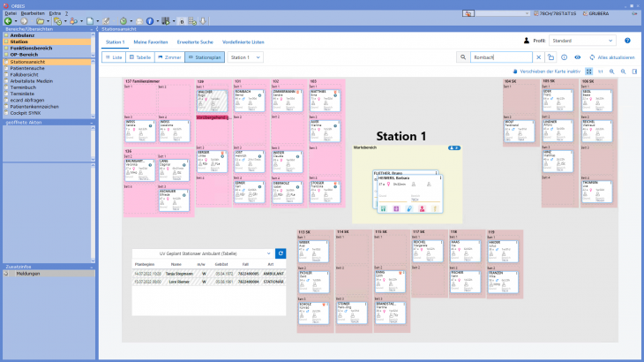Image resolution: width=644 pixels, height=362 pixels.
Task: Switch to Tabelle view
Action: tap(139, 57)
